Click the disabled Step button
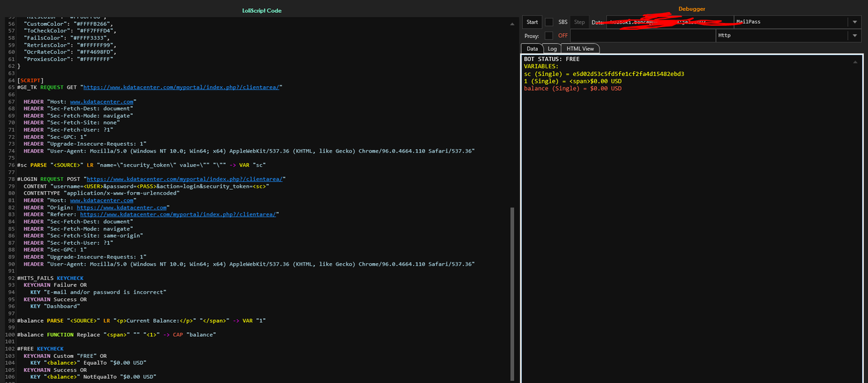Screen dimensions: 868x383 [579, 22]
